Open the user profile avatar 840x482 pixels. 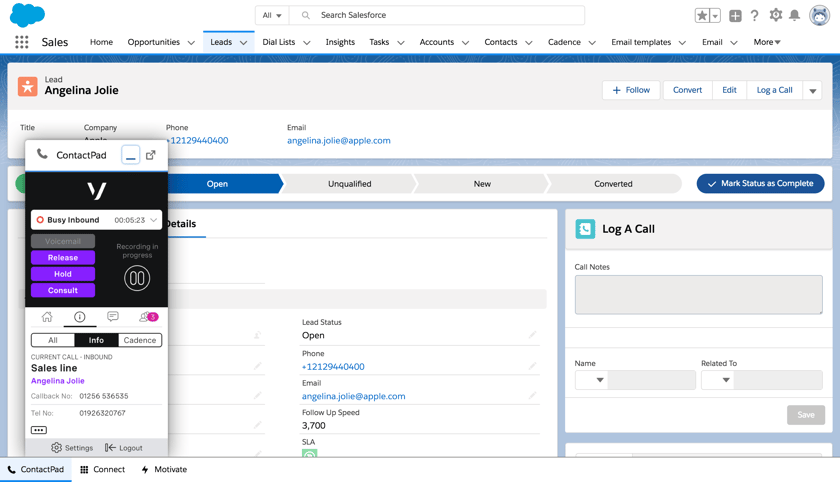[x=819, y=16]
